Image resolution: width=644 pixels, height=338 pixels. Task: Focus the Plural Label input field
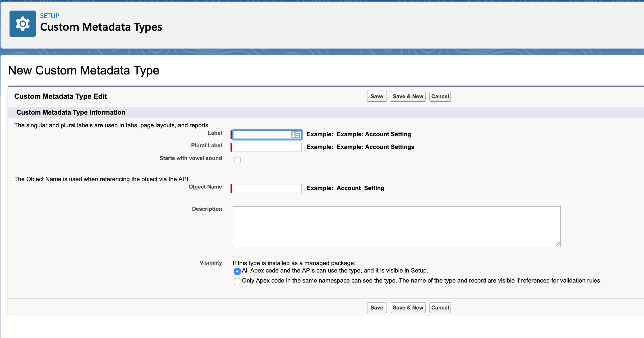(267, 147)
